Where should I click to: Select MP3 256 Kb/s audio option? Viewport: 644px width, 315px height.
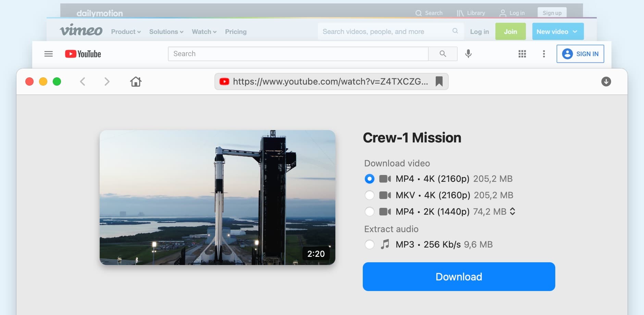click(370, 244)
